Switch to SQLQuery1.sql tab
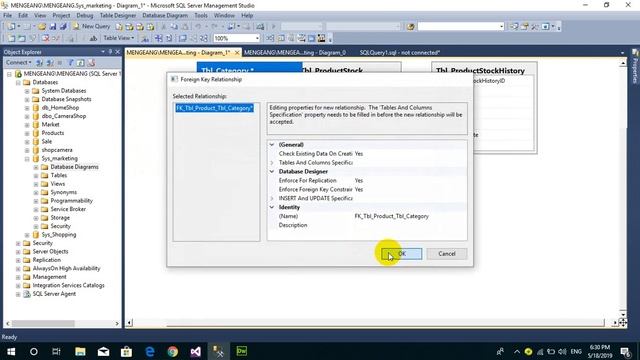 tap(399, 53)
